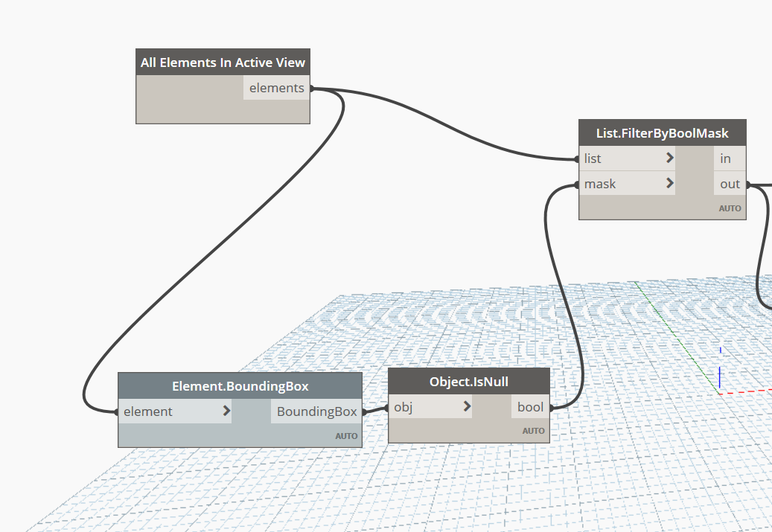The width and height of the screenshot is (772, 532).
Task: Select the elements output port
Action: [276, 88]
